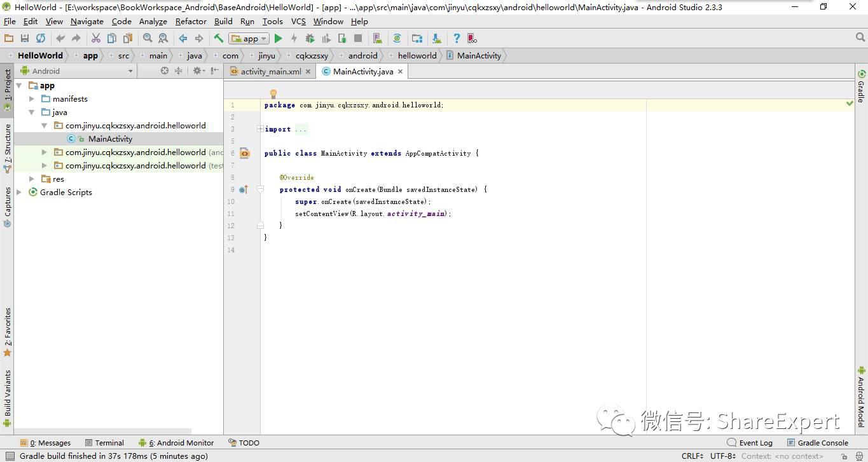Click the Synchronize refresh icon in toolbar
The width and height of the screenshot is (868, 462).
41,39
